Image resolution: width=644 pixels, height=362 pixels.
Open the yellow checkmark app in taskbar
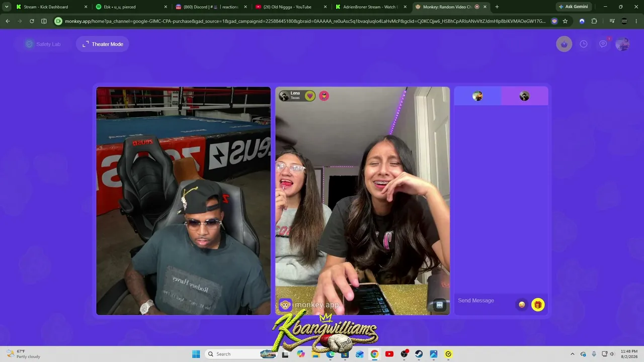point(448,354)
